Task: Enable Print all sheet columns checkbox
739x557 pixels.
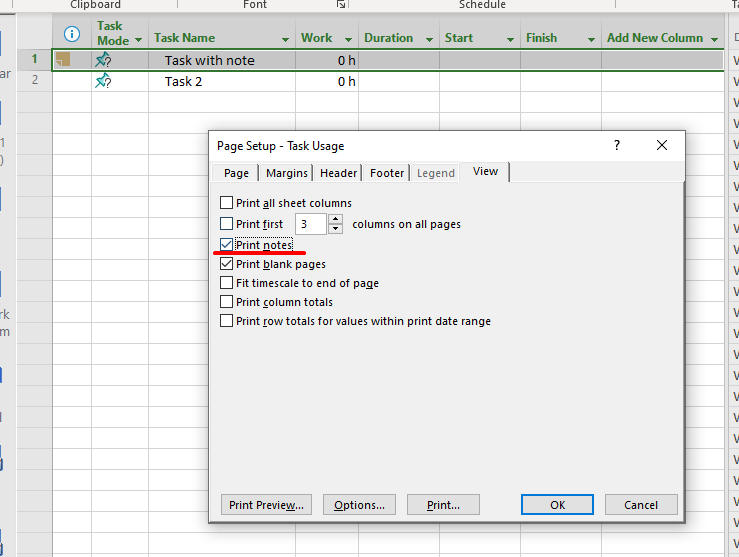Action: point(226,203)
